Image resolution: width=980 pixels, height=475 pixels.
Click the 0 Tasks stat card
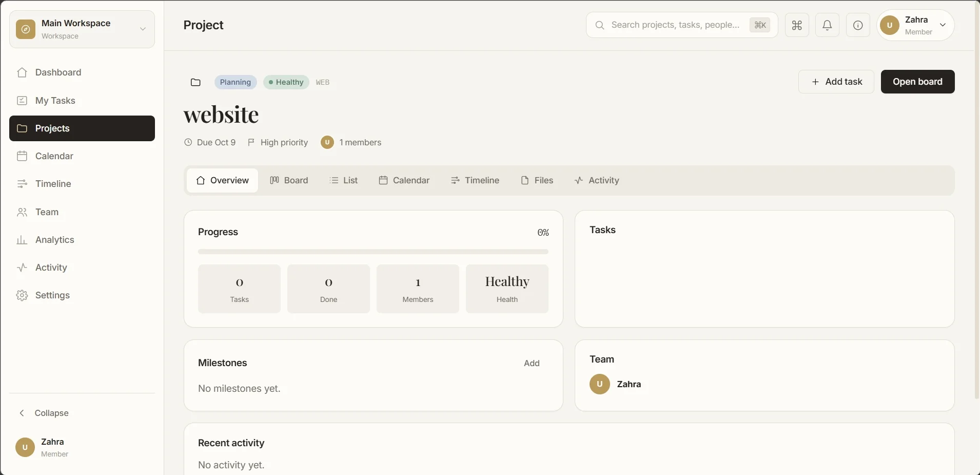(x=239, y=289)
